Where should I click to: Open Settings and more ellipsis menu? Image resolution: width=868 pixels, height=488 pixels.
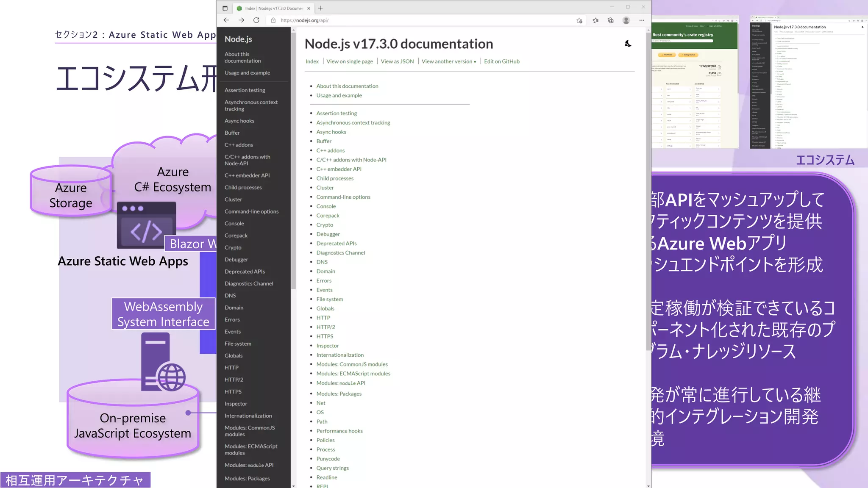coord(642,20)
